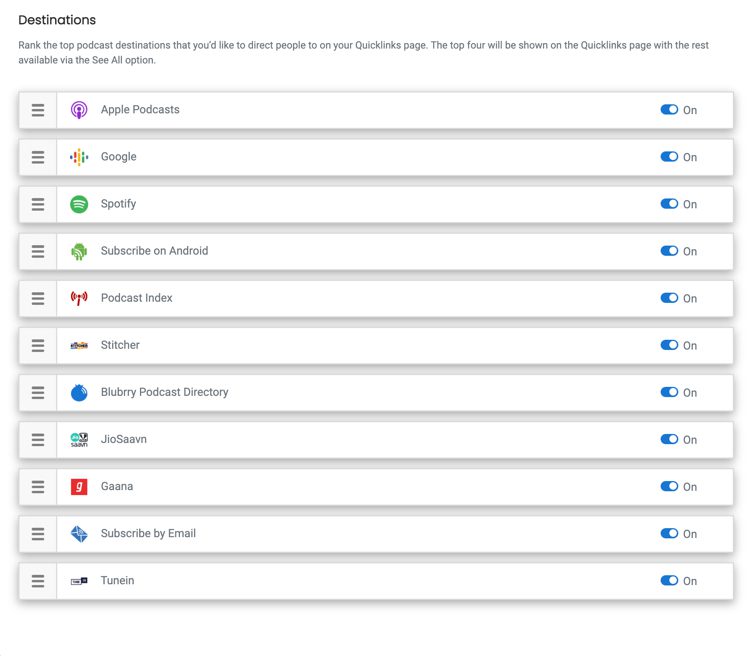
Task: Click the reorder handle beside Google
Action: (x=38, y=157)
